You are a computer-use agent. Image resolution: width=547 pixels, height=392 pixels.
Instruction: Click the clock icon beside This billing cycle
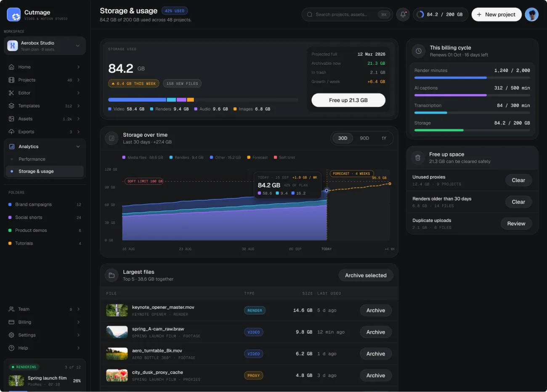click(418, 51)
